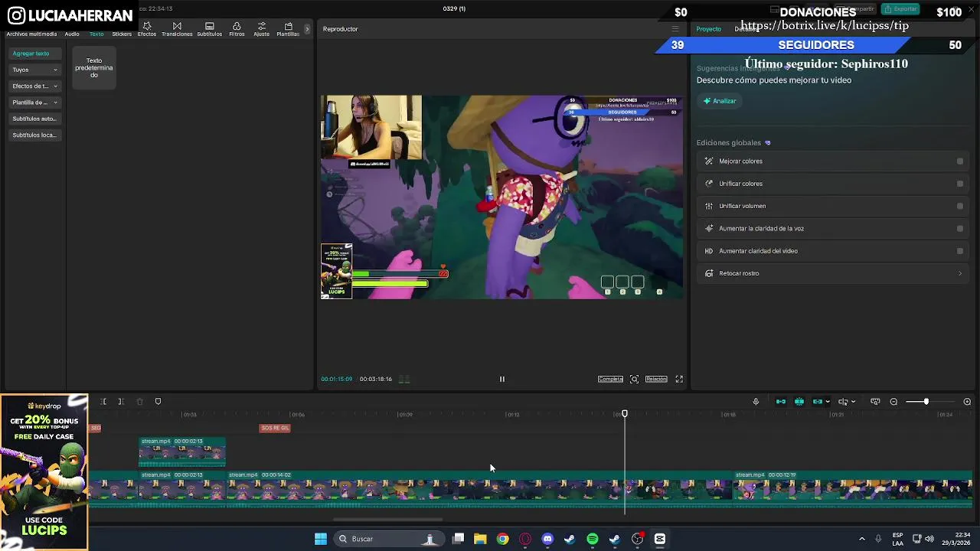980x551 pixels.
Task: Switch to the Archivos multimedia tab
Action: pos(31,34)
